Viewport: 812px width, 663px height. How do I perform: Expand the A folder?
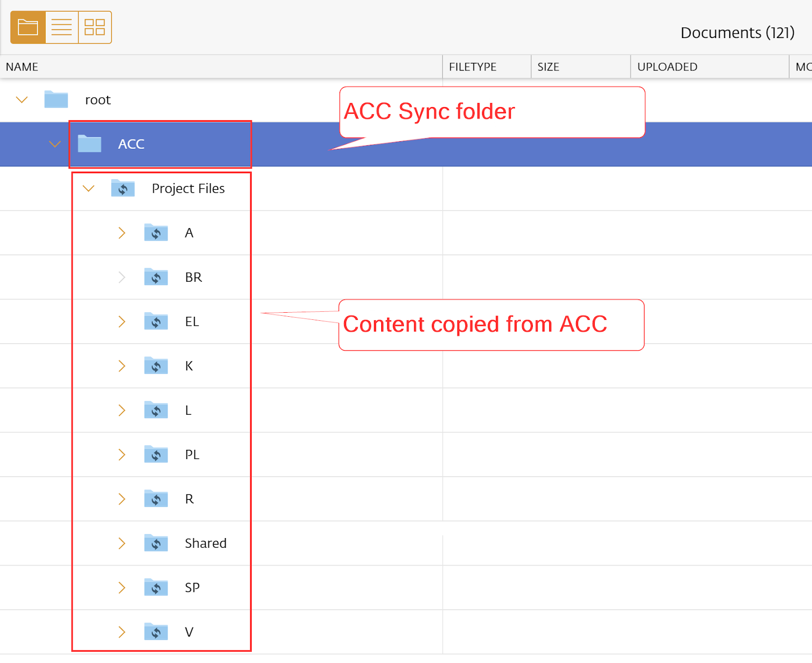(122, 233)
